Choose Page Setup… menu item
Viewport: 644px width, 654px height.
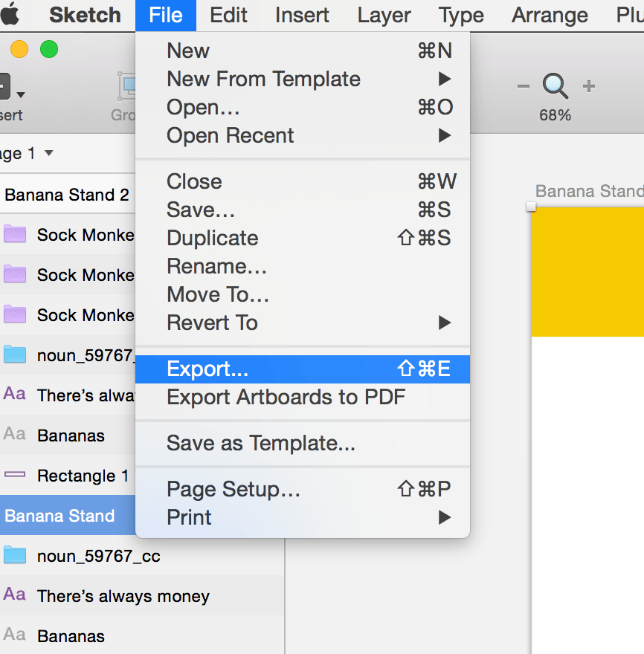[303, 489]
